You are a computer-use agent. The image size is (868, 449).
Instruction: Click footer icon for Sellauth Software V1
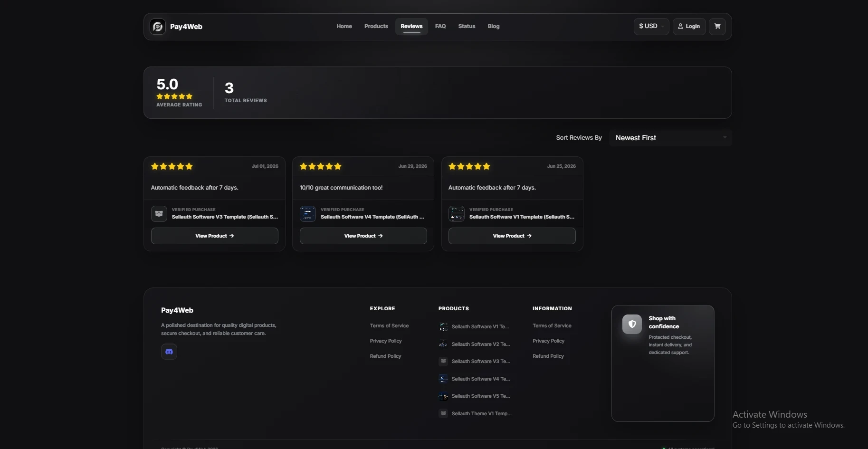443,327
